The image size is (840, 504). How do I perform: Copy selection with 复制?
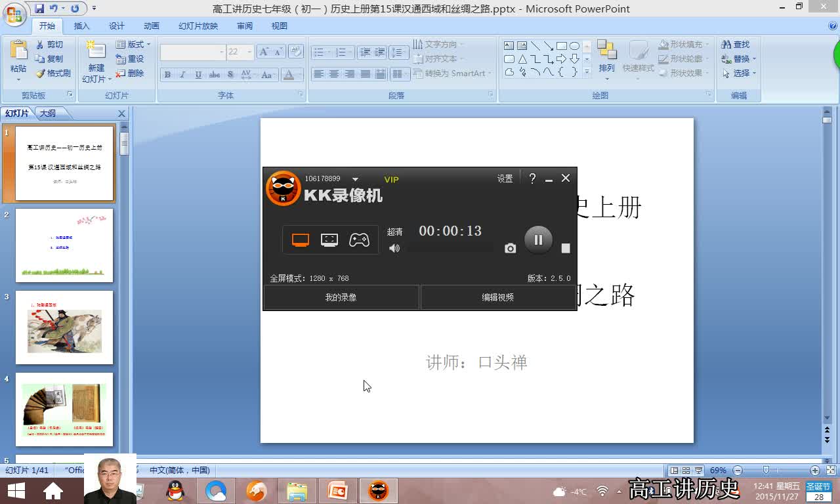[x=50, y=59]
